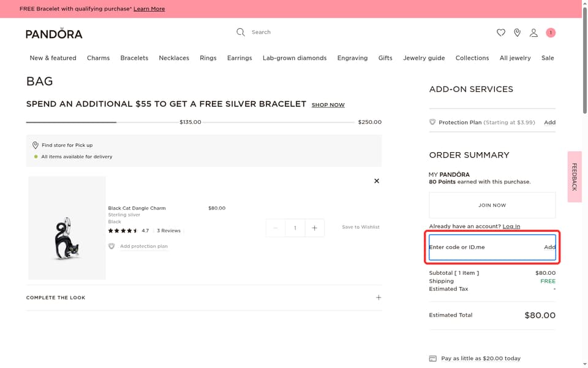Click Add protection plan under the item

tap(143, 247)
